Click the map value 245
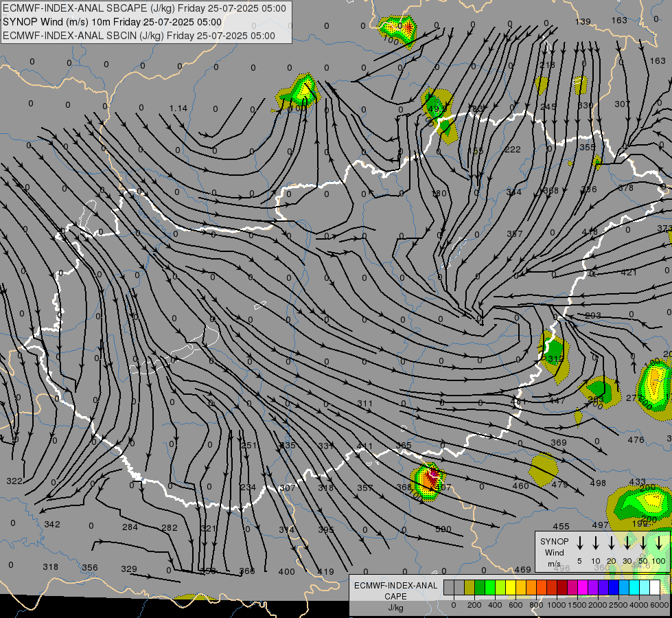Viewport: 672px width, 618px height. (548, 106)
